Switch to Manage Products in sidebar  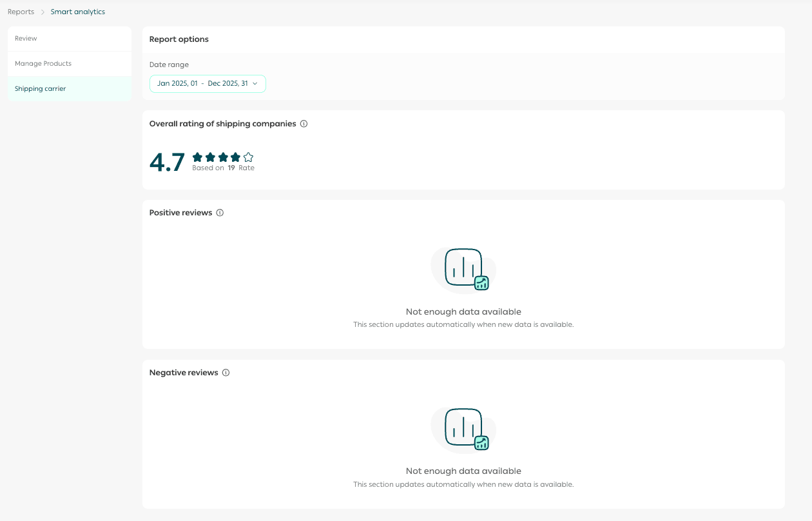(x=43, y=64)
